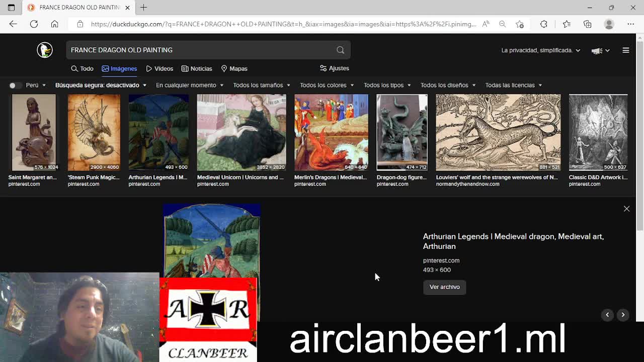View site information lock icon
Image resolution: width=644 pixels, height=362 pixels.
80,24
